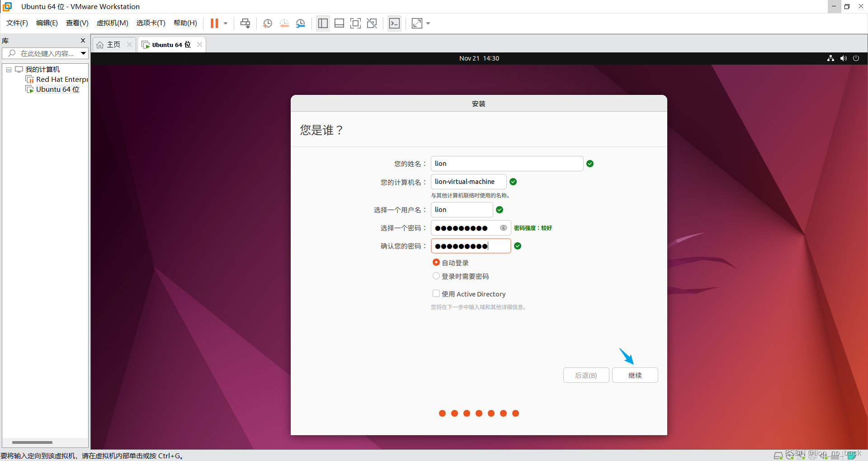The image size is (868, 461).
Task: Click the CD/DVD device status icon
Action: [790, 456]
